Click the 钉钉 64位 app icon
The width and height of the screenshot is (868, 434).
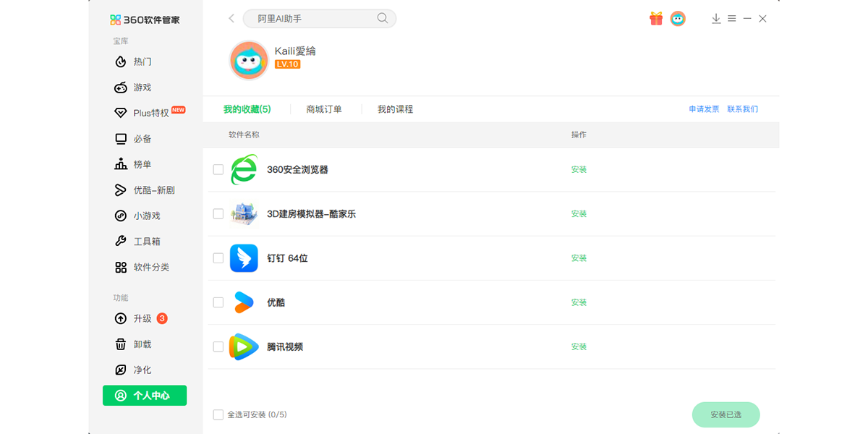pyautogui.click(x=244, y=258)
